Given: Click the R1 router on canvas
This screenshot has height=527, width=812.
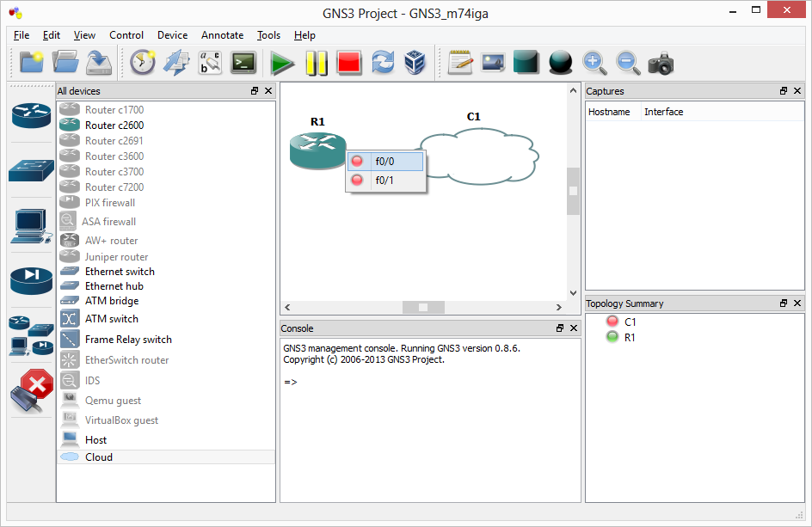Looking at the screenshot, I should [317, 150].
